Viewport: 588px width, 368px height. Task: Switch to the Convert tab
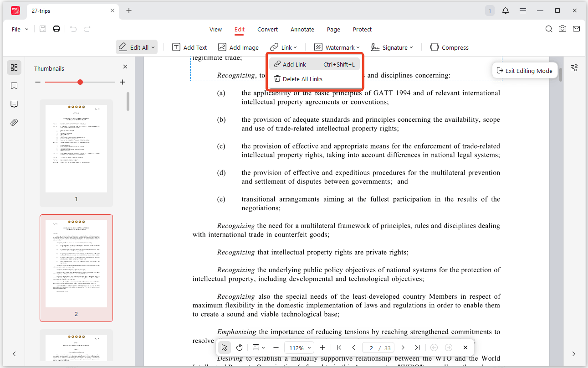[x=267, y=29]
